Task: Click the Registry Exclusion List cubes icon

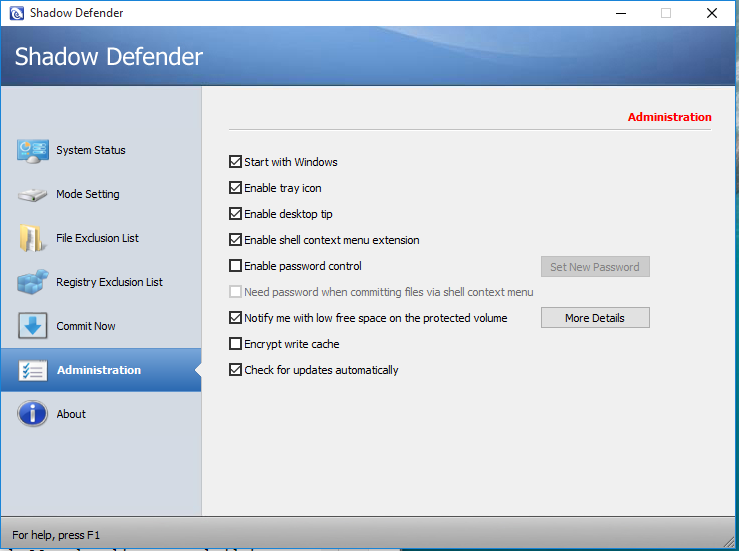Action: click(33, 282)
